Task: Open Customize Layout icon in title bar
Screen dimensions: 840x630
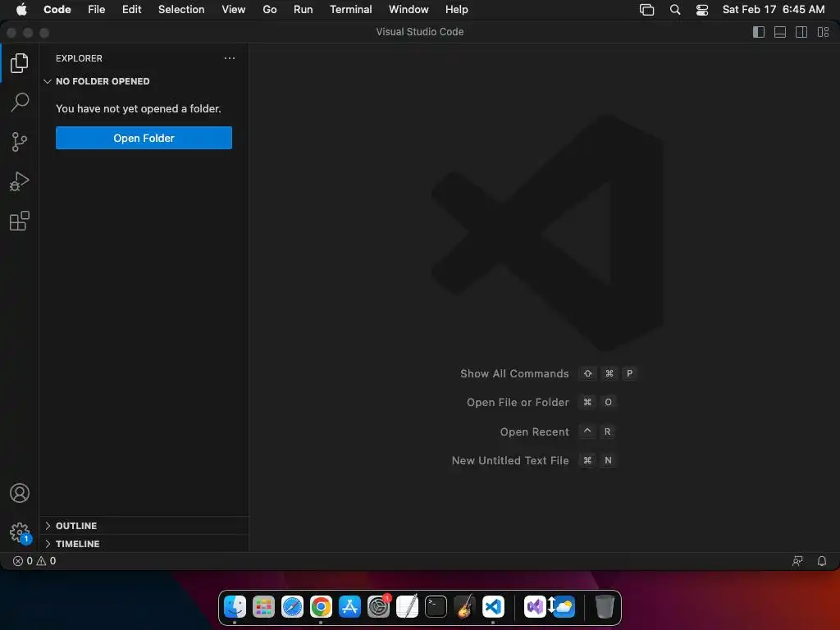Action: coord(823,32)
